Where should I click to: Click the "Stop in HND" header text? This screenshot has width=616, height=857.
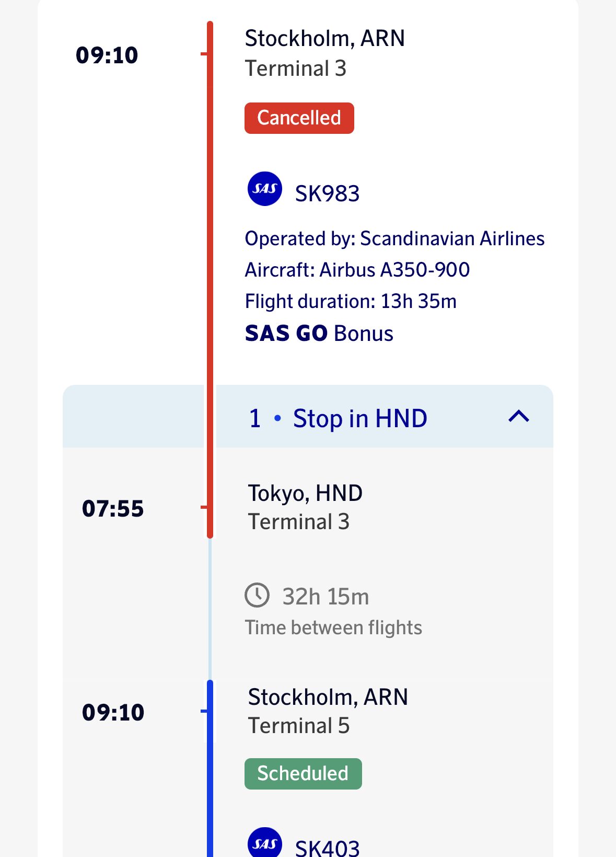360,419
